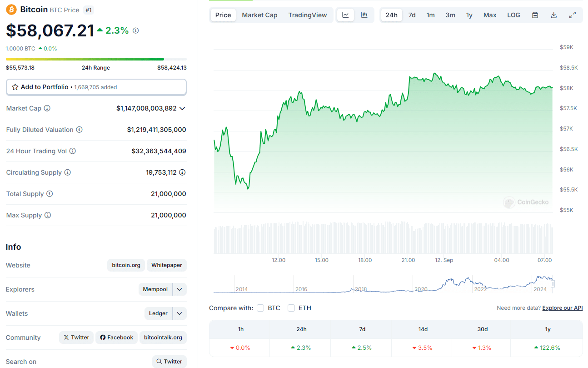Open the Mempool explorers dropdown
The width and height of the screenshot is (588, 368).
(x=179, y=289)
